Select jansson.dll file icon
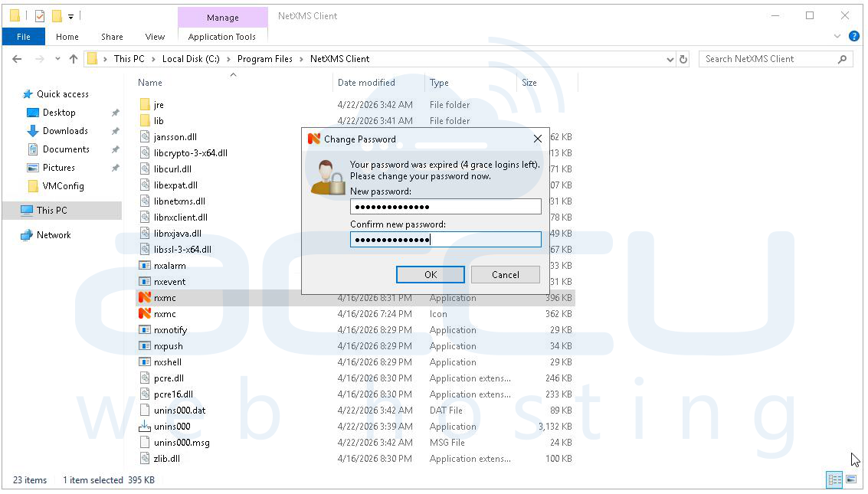Image resolution: width=868 pixels, height=494 pixels. click(x=145, y=136)
